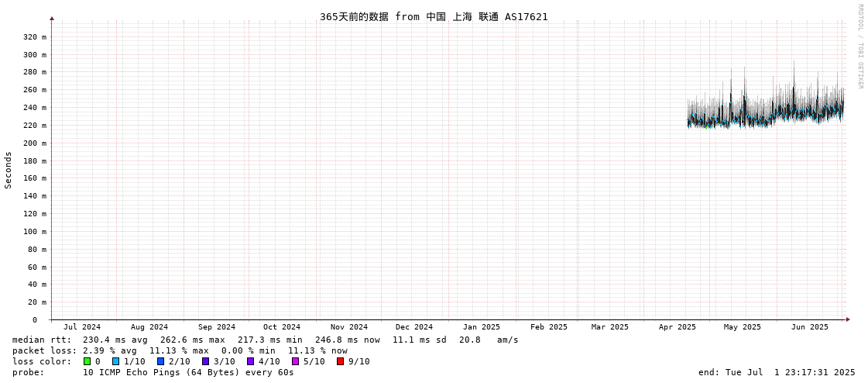868x383 pixels.
Task: Click the 200 m y-axis label
Action: click(34, 143)
